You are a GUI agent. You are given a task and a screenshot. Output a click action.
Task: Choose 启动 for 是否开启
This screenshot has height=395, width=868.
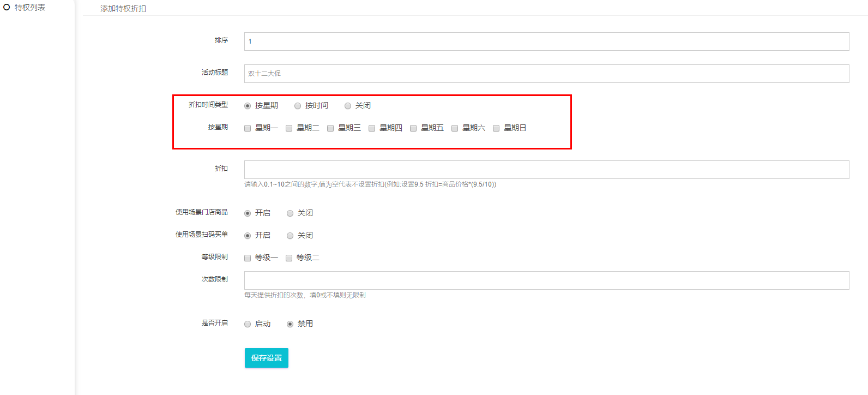pyautogui.click(x=248, y=324)
